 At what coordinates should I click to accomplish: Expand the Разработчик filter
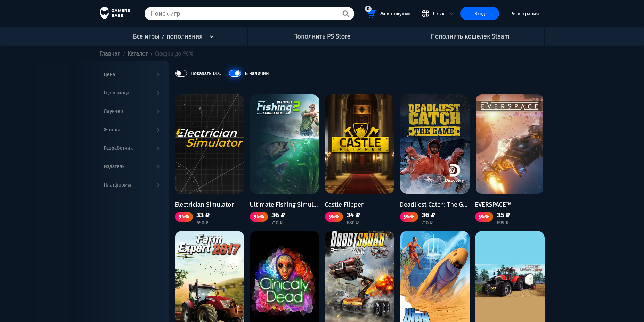[x=132, y=148]
